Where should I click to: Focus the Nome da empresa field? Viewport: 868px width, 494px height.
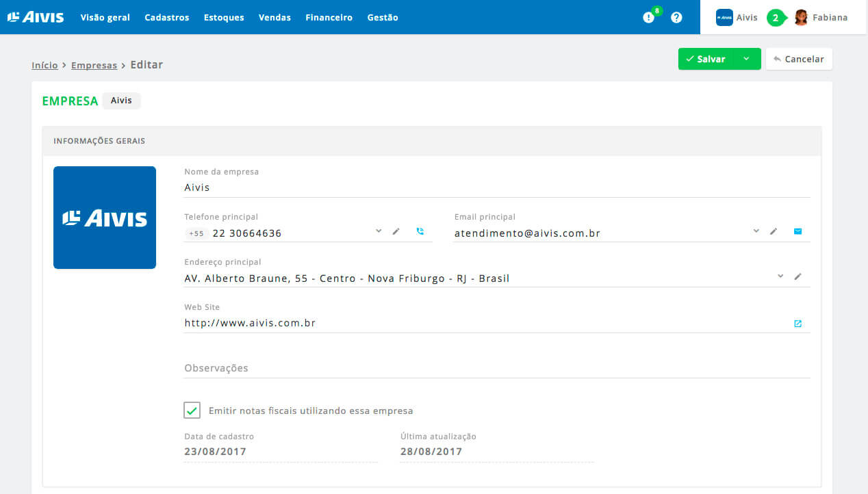click(x=497, y=187)
